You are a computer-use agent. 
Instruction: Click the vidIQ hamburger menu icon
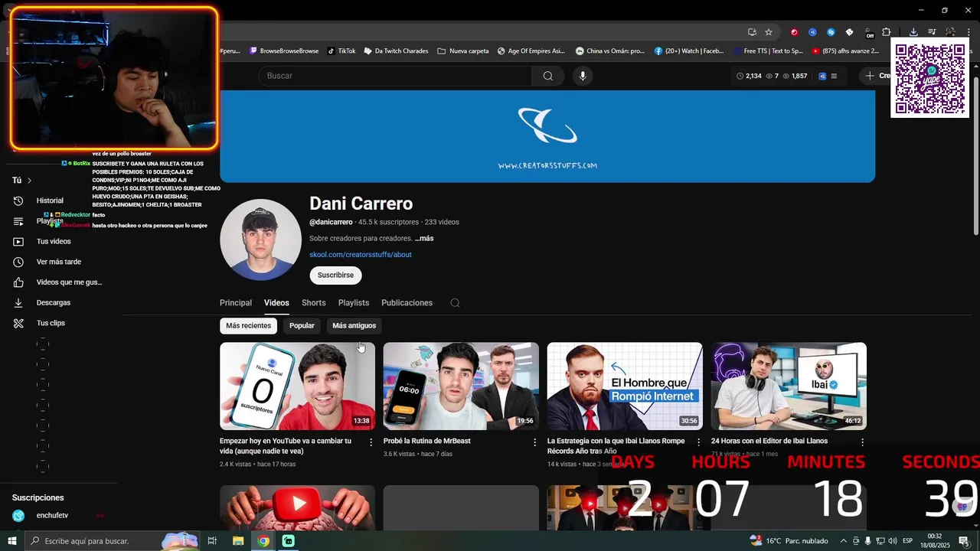pyautogui.click(x=834, y=76)
